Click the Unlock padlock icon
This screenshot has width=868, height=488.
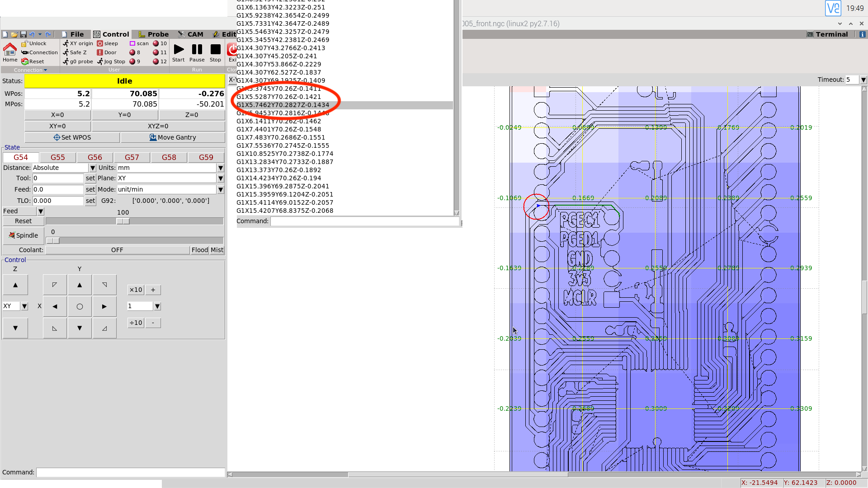24,44
